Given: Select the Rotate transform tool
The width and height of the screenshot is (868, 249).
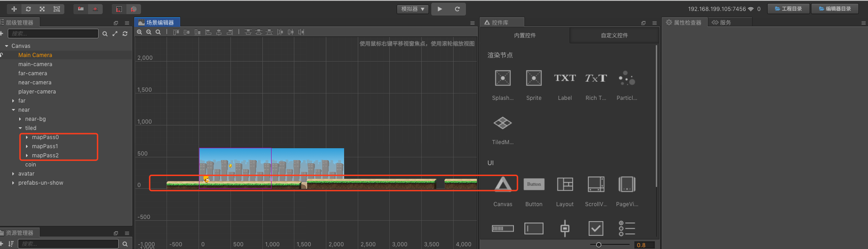Looking at the screenshot, I should coord(28,9).
